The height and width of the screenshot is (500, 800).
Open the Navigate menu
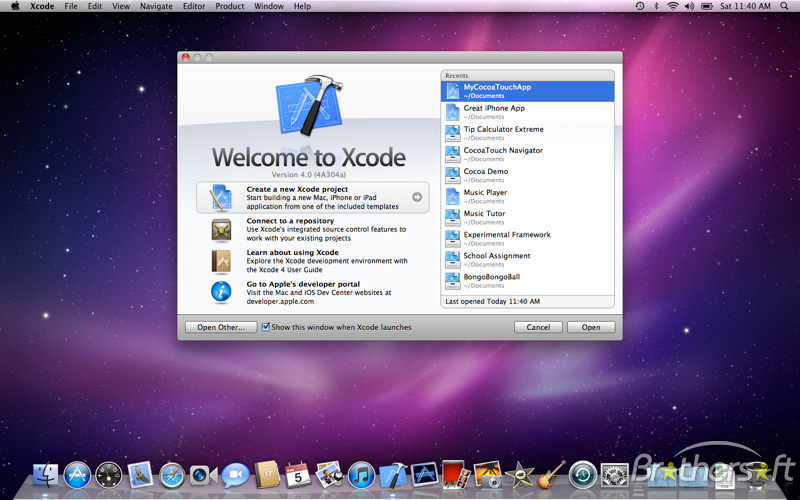coord(156,6)
